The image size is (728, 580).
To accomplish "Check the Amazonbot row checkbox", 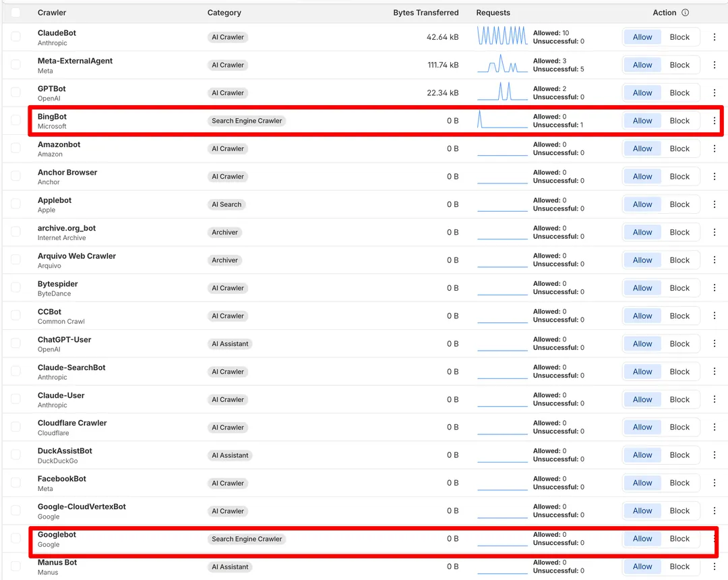I will (x=16, y=148).
